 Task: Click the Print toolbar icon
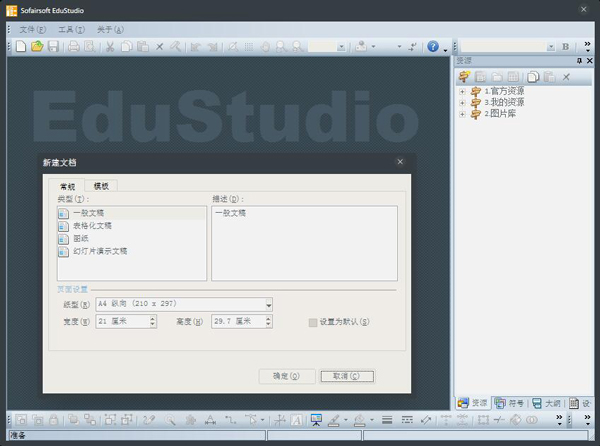click(73, 47)
